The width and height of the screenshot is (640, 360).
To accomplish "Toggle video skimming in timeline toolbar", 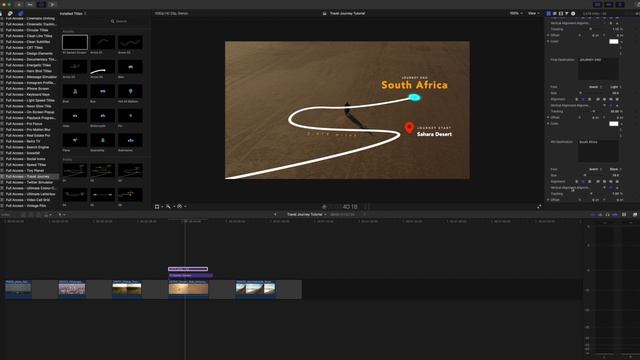I will (x=593, y=214).
